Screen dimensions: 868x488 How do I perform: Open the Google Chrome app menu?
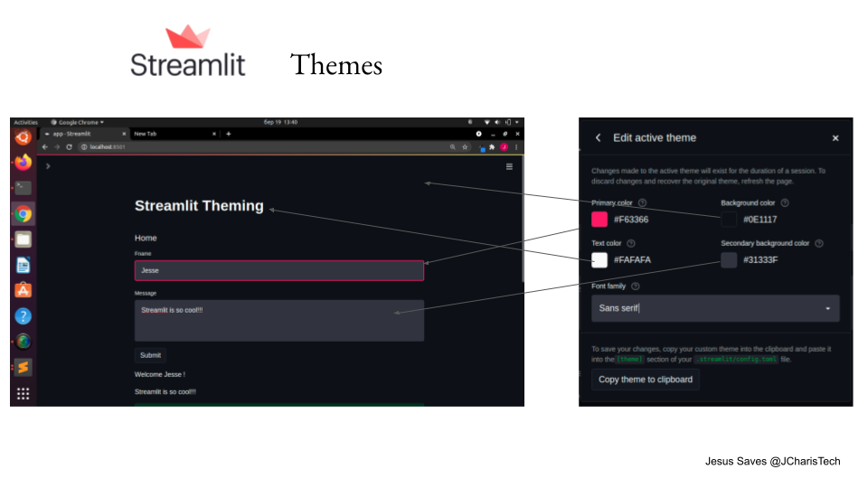[x=78, y=122]
